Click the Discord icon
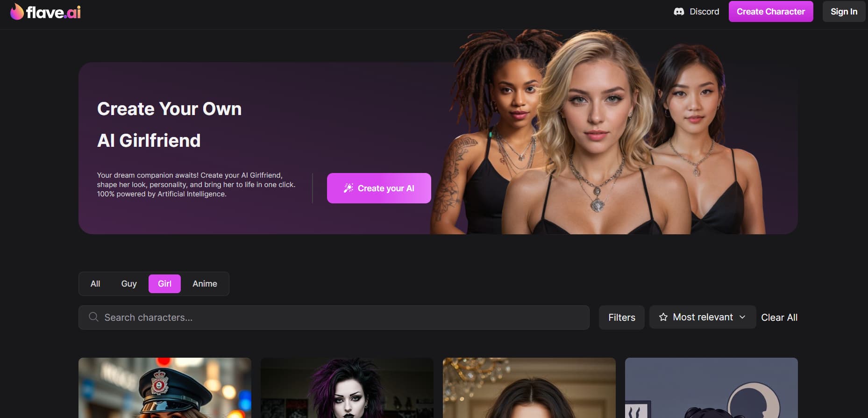Screen dimensions: 868x418 click(679, 12)
